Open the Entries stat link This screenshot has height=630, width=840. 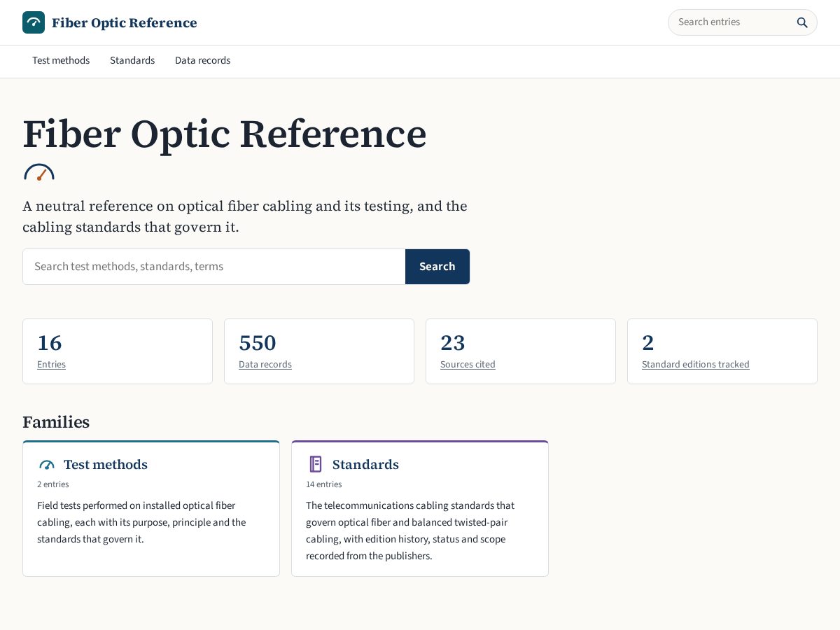coord(51,365)
